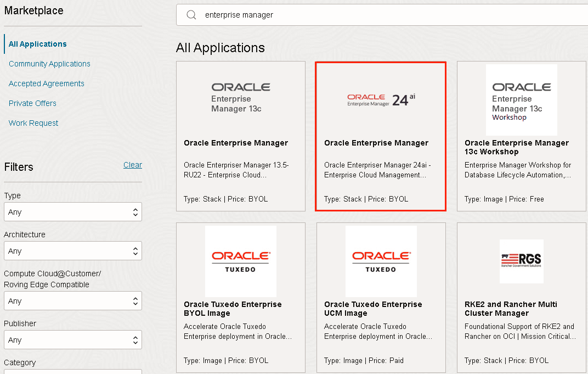The width and height of the screenshot is (588, 374).
Task: Click the search magnifier icon
Action: point(191,15)
